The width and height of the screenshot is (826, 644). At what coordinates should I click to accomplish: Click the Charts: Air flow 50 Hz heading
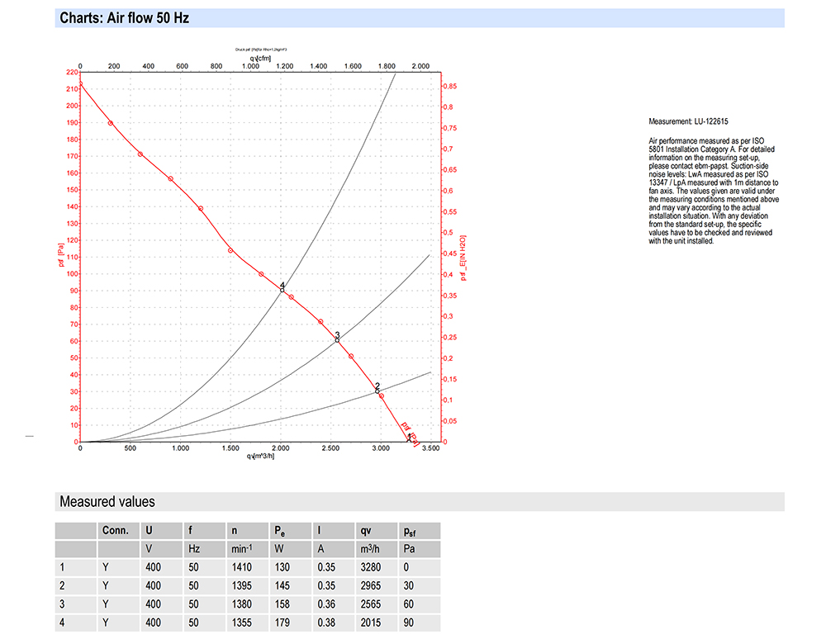pyautogui.click(x=125, y=18)
